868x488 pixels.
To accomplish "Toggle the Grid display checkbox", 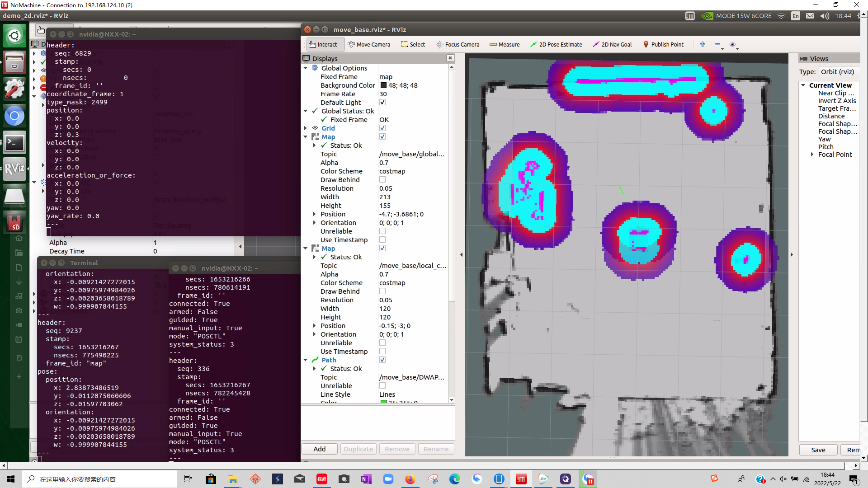I will click(382, 128).
